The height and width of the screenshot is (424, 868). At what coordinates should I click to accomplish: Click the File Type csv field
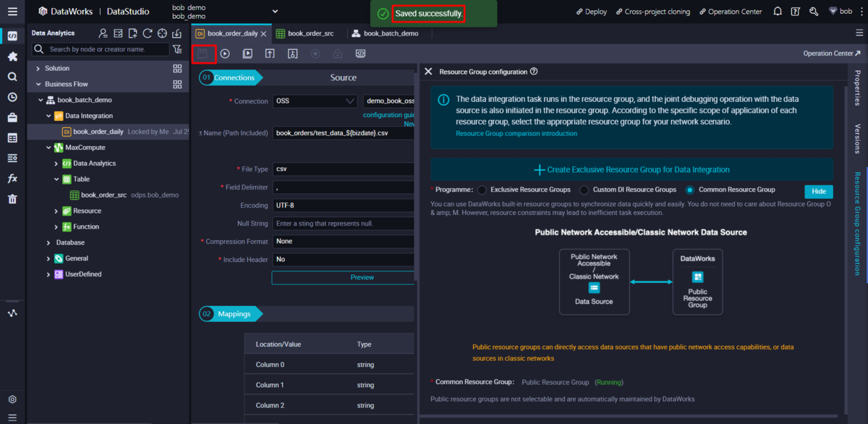[x=344, y=169]
